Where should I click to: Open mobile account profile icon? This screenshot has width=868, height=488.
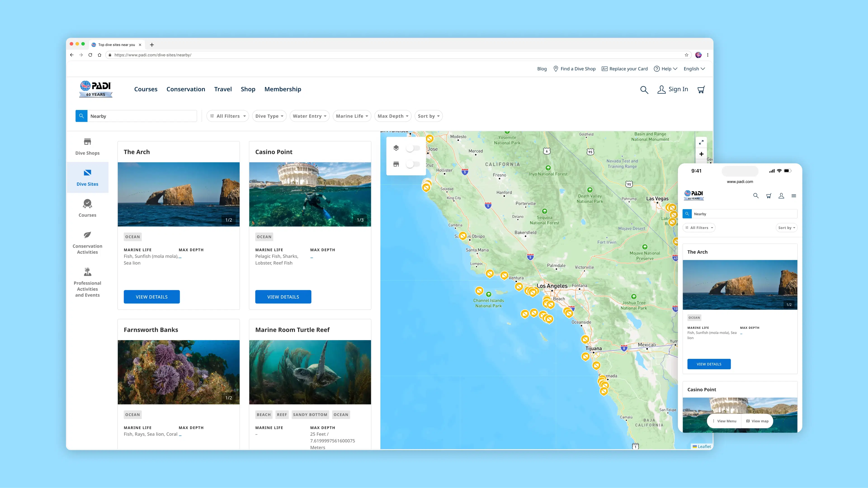pos(781,196)
